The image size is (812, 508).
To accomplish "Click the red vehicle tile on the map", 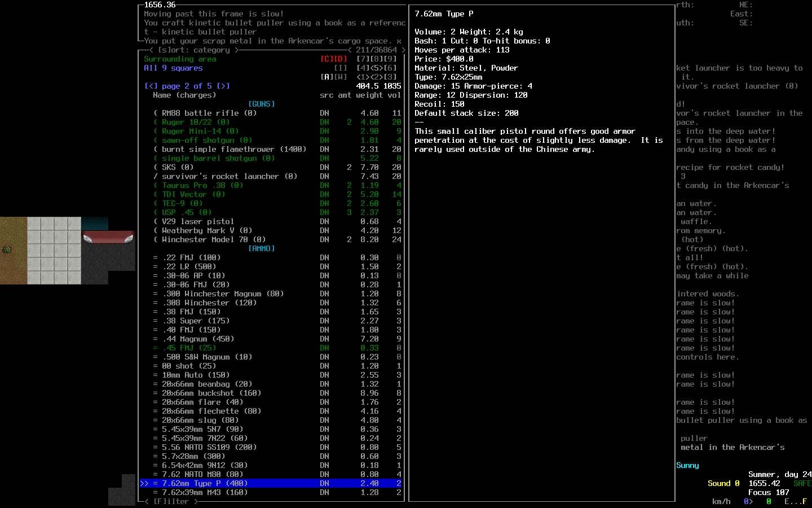I will click(x=108, y=238).
